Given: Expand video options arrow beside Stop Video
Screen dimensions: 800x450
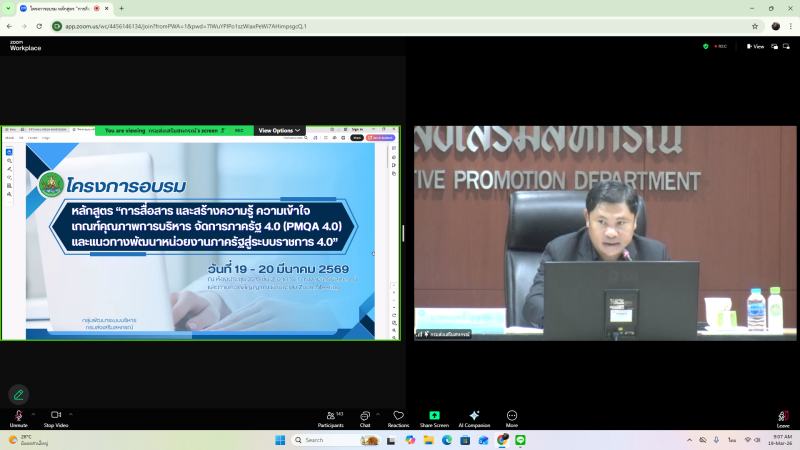Looking at the screenshot, I should pos(71,413).
